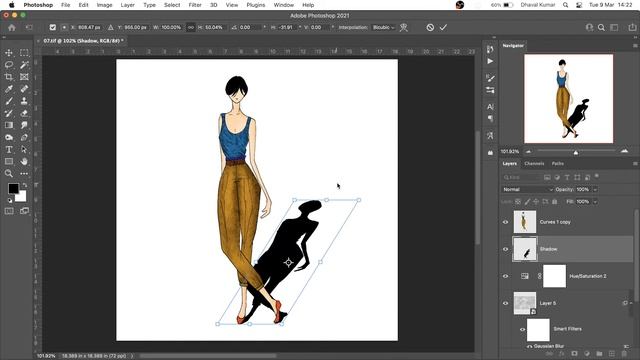
Task: Switch to the Paths tab
Action: click(558, 164)
